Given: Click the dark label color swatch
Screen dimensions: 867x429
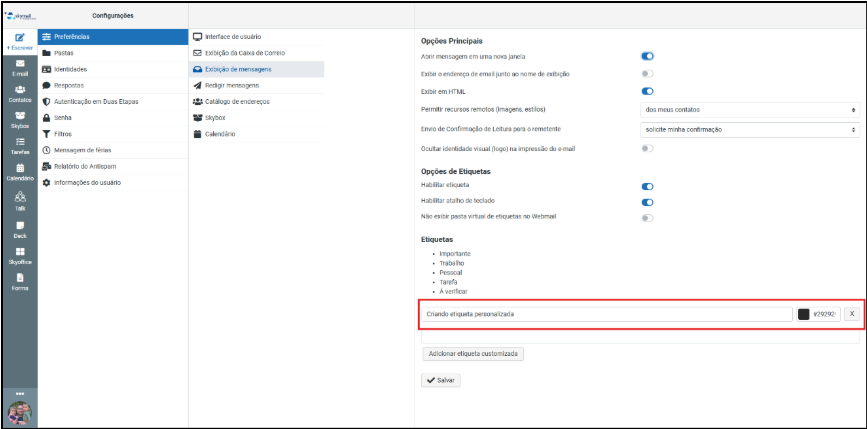Looking at the screenshot, I should [x=803, y=314].
